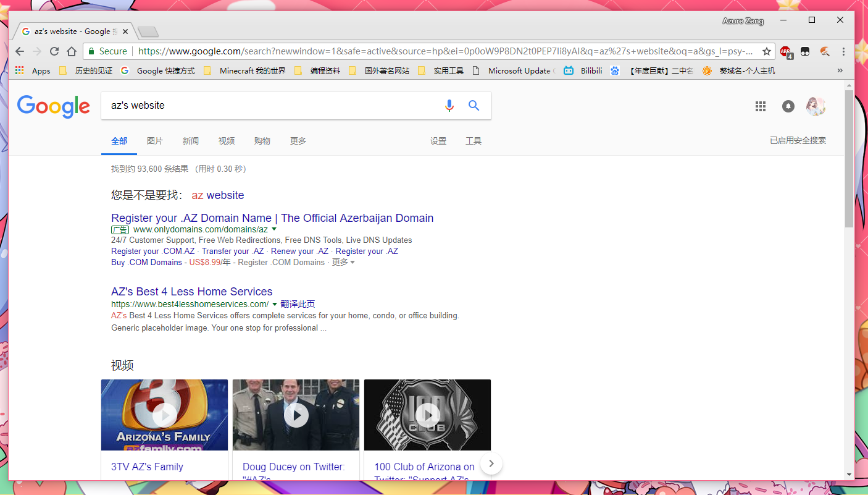Click the browser forward arrow
Viewport: 868px width, 495px height.
[37, 51]
